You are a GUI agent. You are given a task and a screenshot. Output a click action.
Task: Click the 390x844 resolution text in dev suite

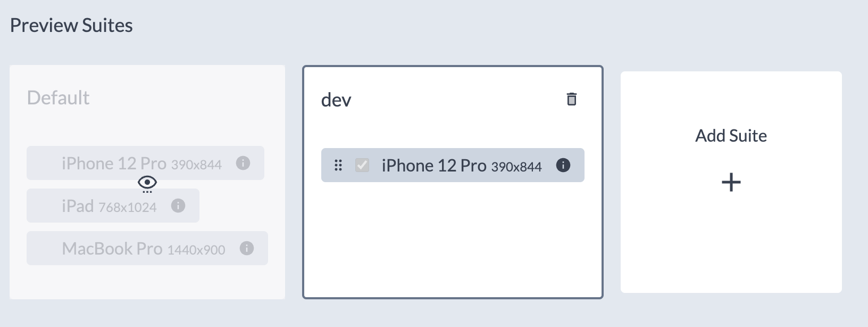pyautogui.click(x=516, y=167)
